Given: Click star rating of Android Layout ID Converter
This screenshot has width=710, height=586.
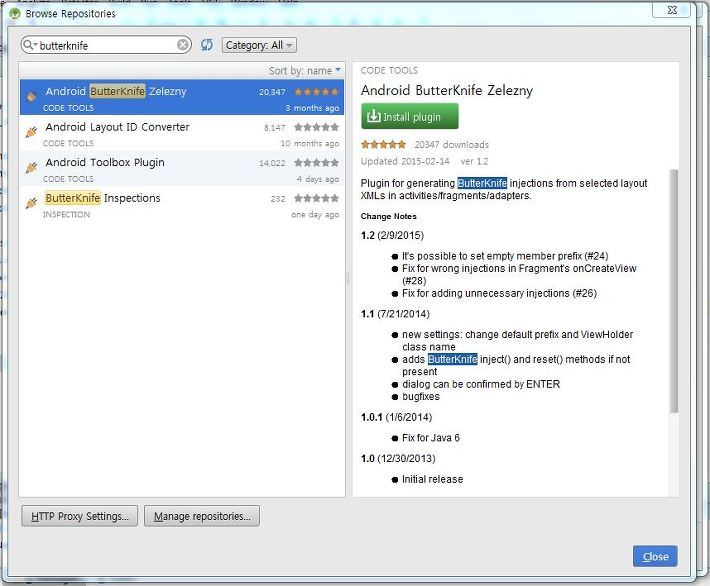Looking at the screenshot, I should click(316, 127).
